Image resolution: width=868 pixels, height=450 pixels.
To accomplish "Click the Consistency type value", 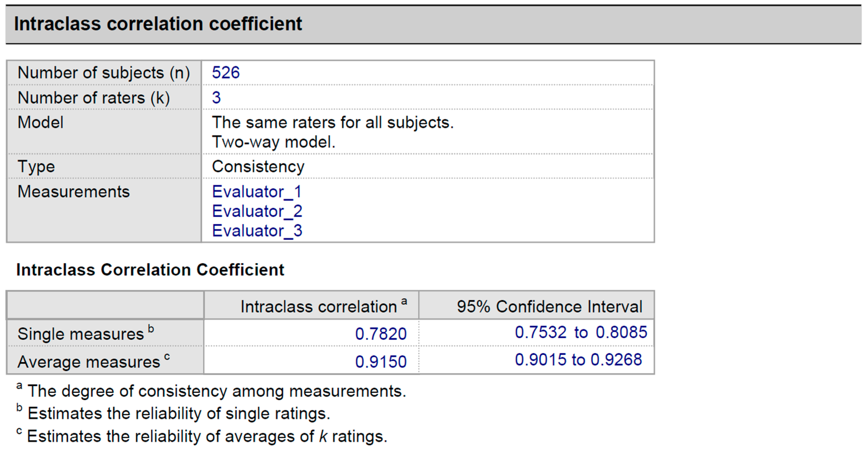I will pyautogui.click(x=258, y=166).
